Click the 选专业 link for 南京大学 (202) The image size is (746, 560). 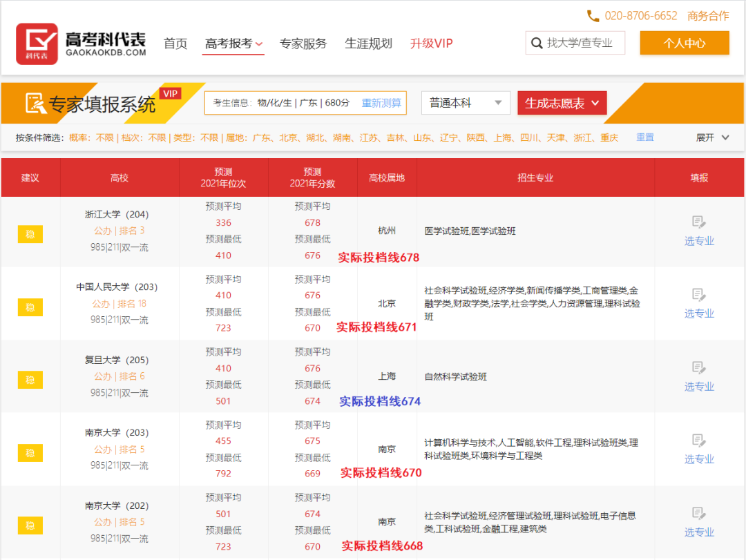pos(699,532)
